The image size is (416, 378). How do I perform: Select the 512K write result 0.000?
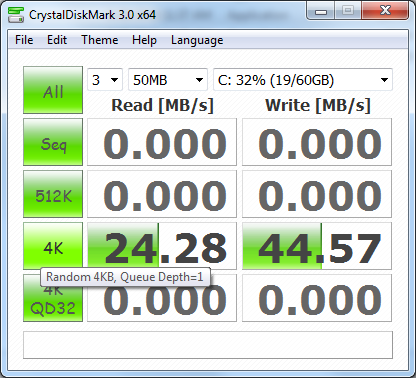(x=317, y=194)
